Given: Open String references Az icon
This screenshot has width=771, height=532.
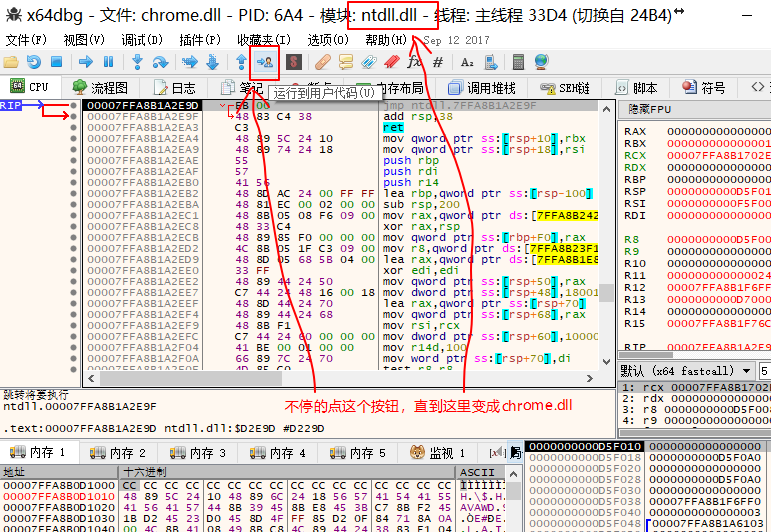Looking at the screenshot, I should (467, 62).
